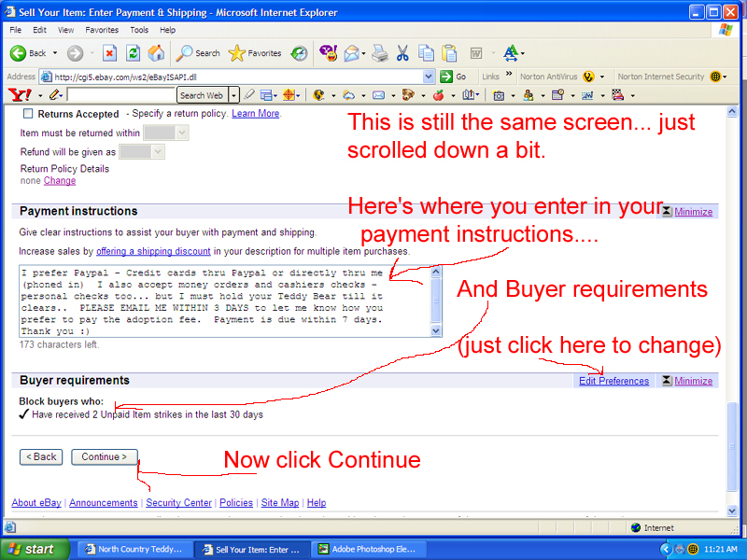Refresh the page using the toolbar icon
This screenshot has width=747, height=560.
tap(133, 53)
